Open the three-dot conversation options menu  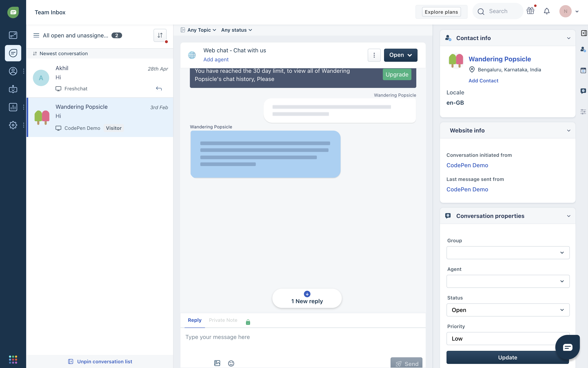click(374, 55)
